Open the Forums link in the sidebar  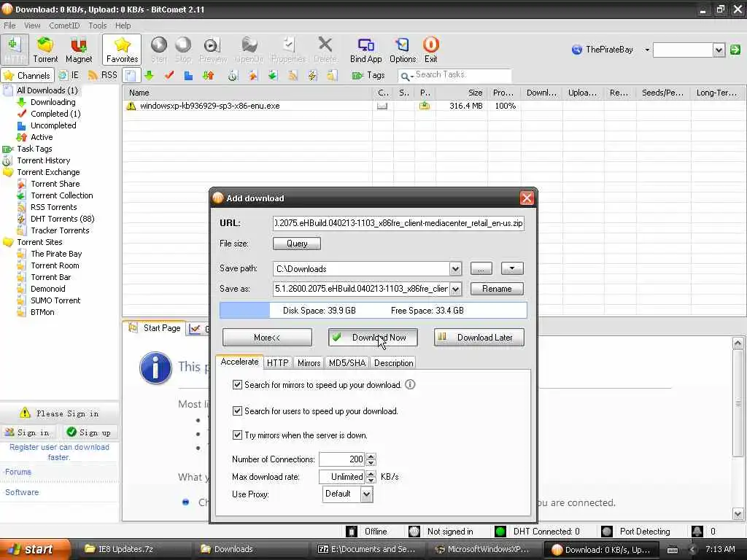(x=18, y=472)
